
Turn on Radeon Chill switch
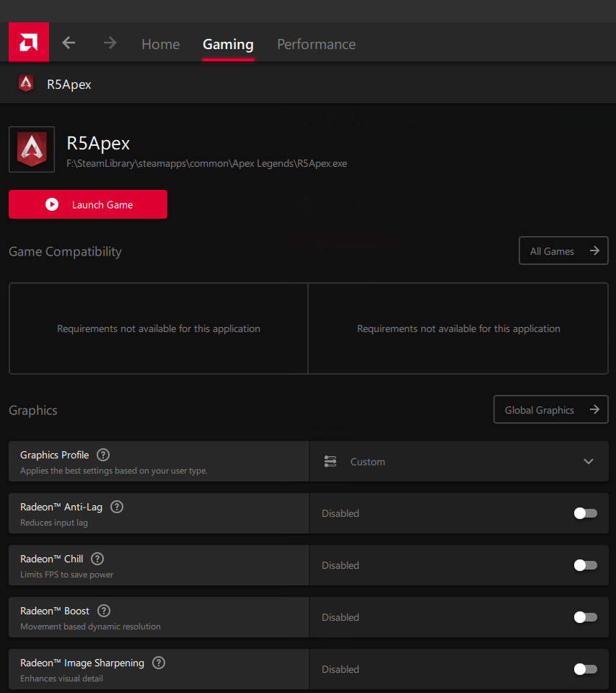point(585,565)
